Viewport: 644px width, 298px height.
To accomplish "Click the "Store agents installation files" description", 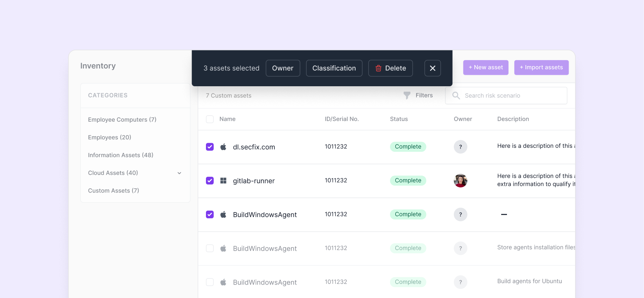I will (536, 248).
